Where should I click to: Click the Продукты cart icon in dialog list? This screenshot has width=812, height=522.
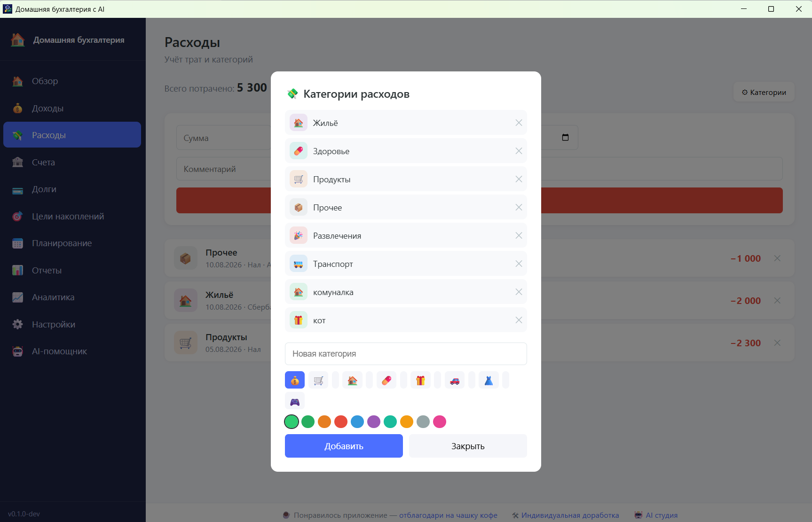click(299, 179)
